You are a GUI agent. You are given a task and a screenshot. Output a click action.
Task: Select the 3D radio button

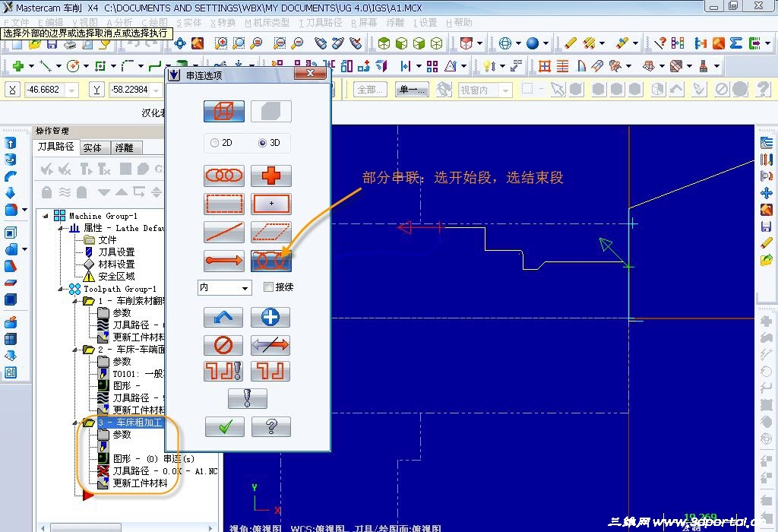click(x=262, y=143)
